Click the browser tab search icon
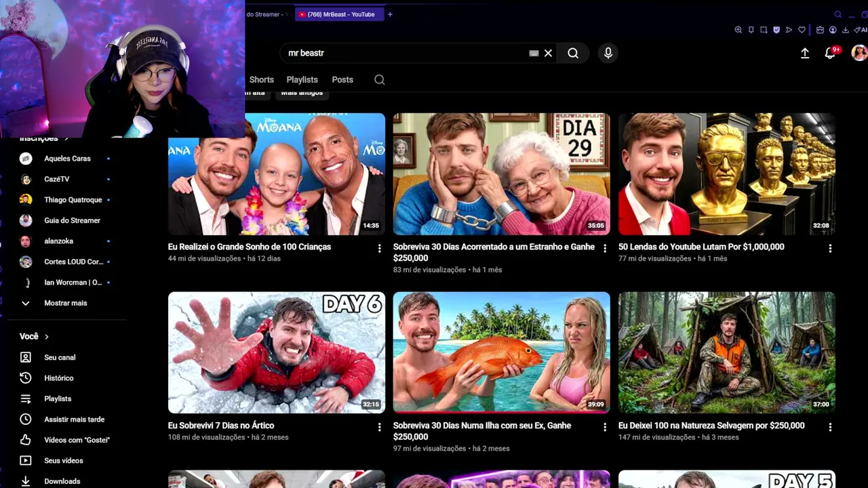868x488 pixels. pos(838,14)
